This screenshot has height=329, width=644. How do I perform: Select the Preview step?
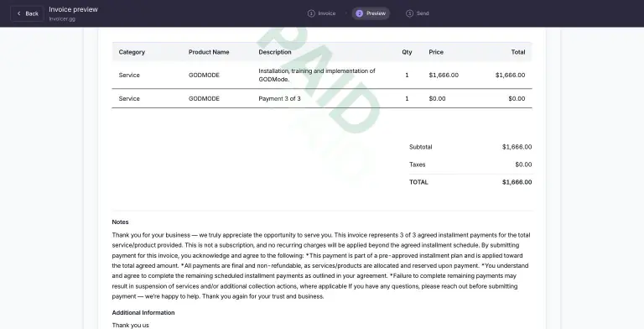click(371, 13)
